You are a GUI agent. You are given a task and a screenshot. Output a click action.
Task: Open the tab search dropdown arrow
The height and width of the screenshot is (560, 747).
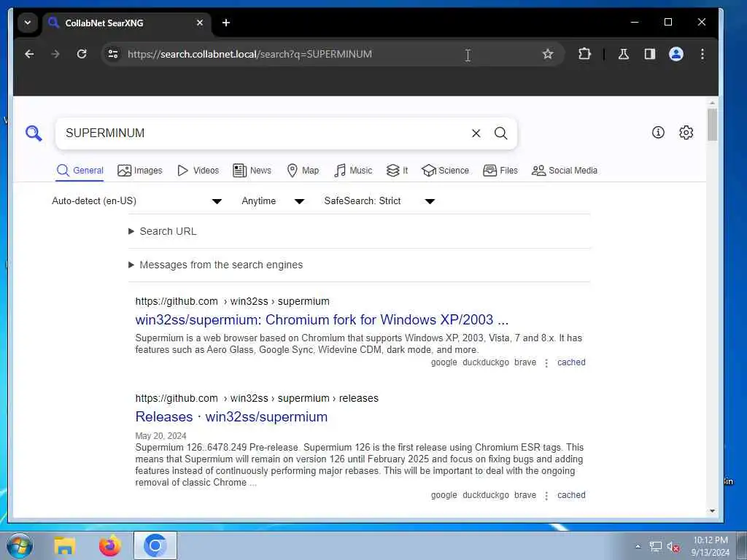(28, 23)
